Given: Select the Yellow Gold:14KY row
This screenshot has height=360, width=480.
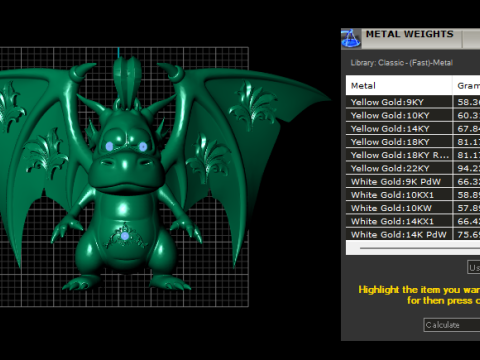Looking at the screenshot, I should [413, 129].
